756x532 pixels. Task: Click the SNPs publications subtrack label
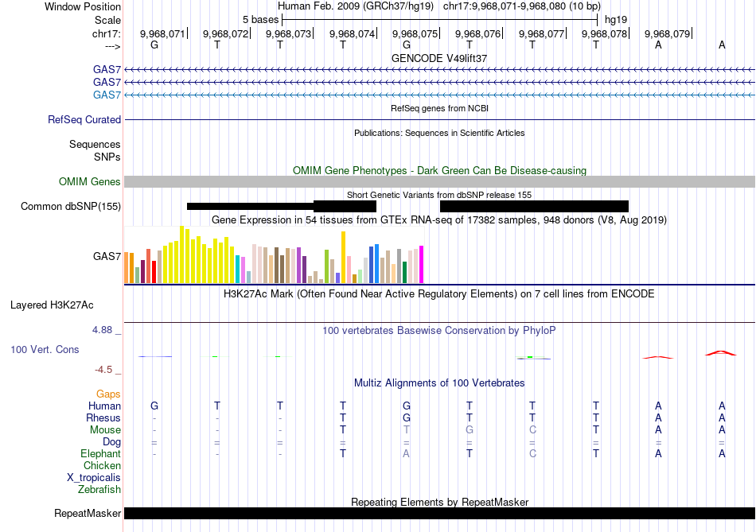click(x=107, y=157)
